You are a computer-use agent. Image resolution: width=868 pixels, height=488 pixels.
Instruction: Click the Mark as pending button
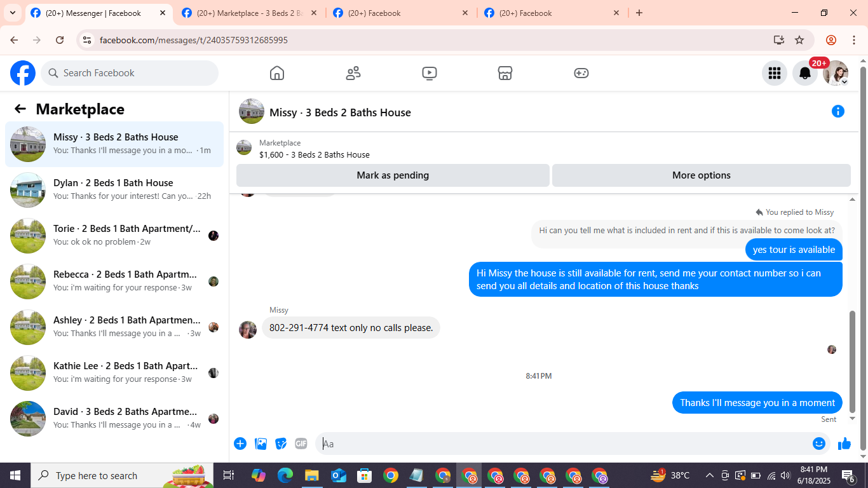(x=393, y=175)
